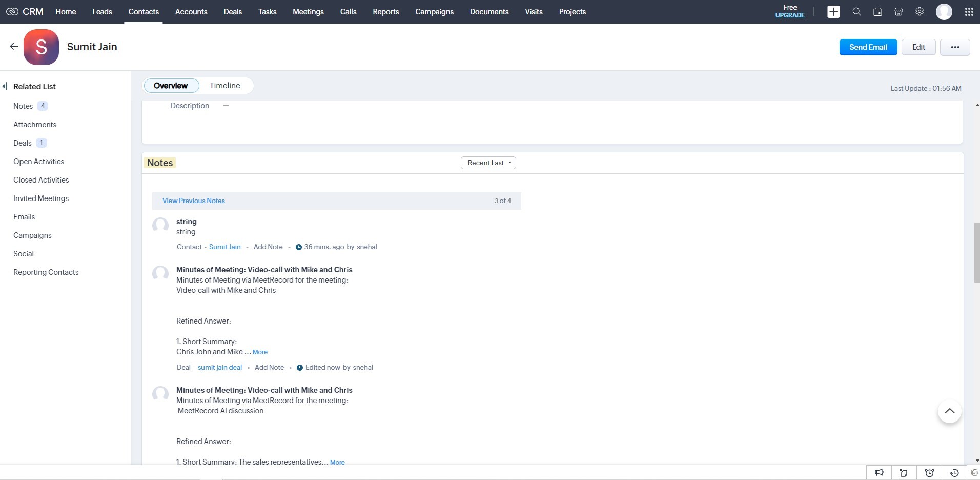Open the stacked pages icon at bottom corner
This screenshot has height=480, width=980.
click(974, 473)
